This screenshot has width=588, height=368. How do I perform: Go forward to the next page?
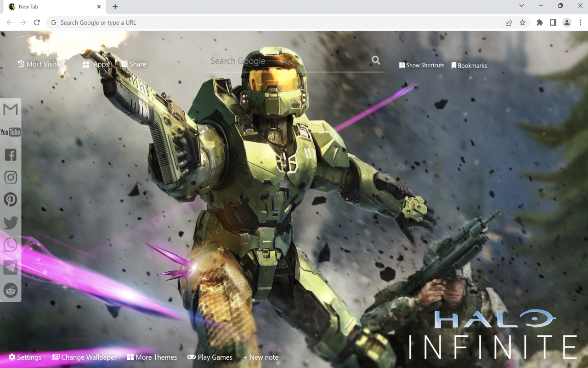coord(23,23)
